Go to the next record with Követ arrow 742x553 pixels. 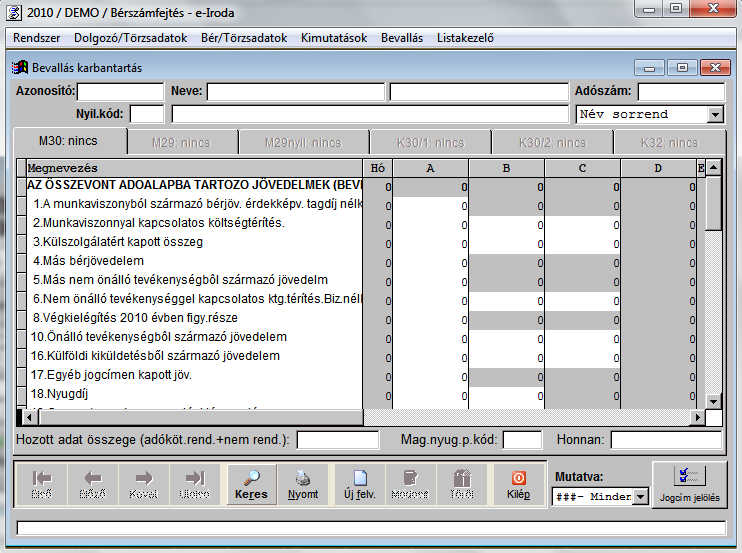tap(143, 483)
